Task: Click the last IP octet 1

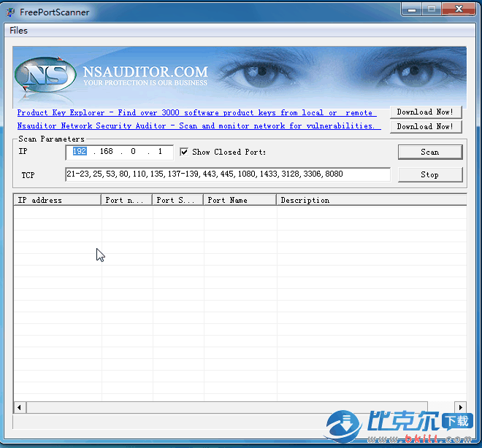Action: tap(160, 151)
